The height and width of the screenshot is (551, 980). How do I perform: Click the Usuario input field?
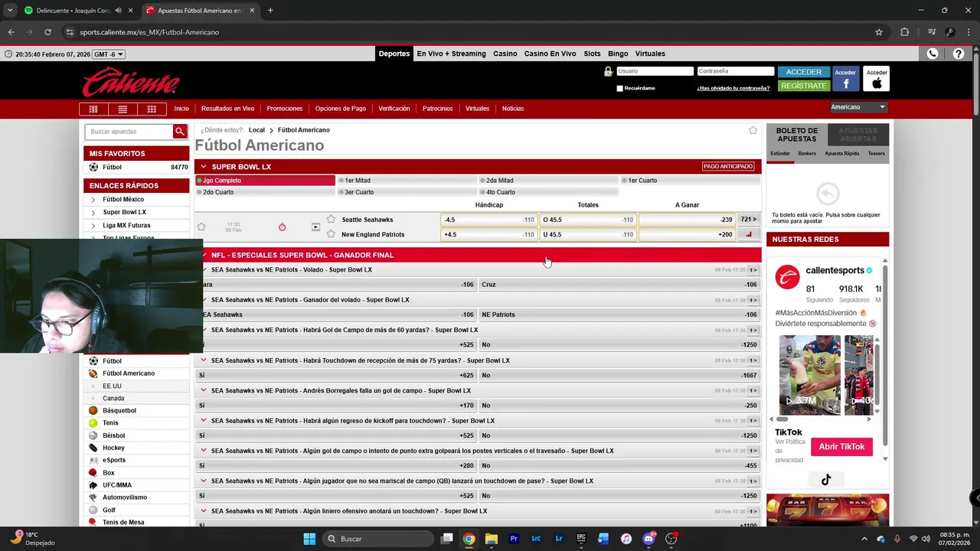(x=655, y=71)
